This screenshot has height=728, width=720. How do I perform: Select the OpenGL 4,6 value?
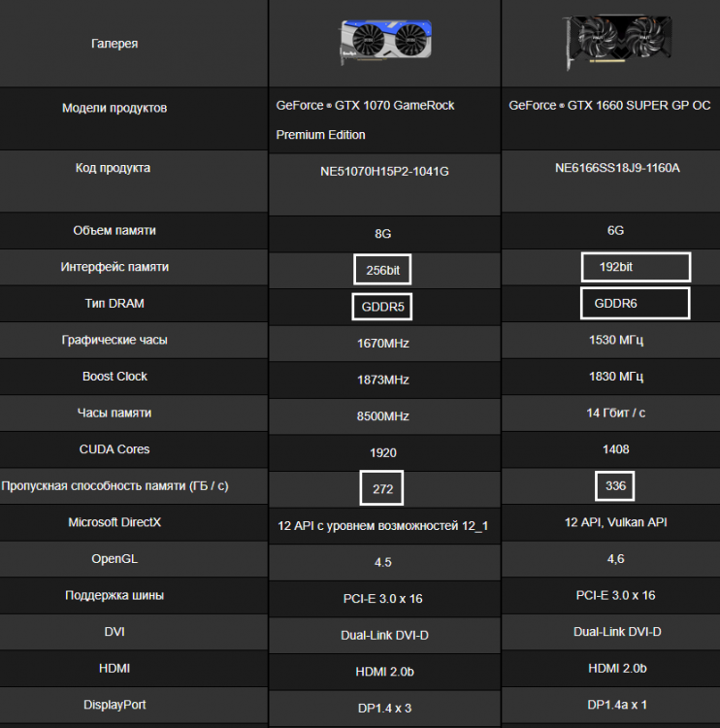pos(615,558)
